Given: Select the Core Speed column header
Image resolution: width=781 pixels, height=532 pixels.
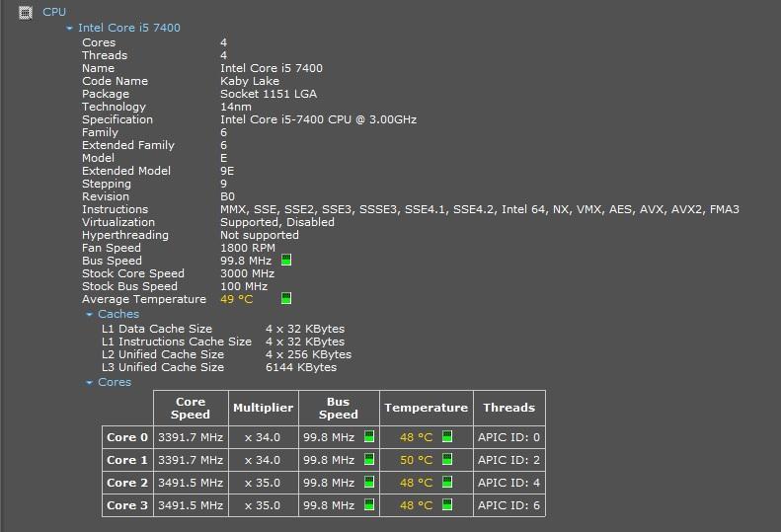Looking at the screenshot, I should (191, 408).
